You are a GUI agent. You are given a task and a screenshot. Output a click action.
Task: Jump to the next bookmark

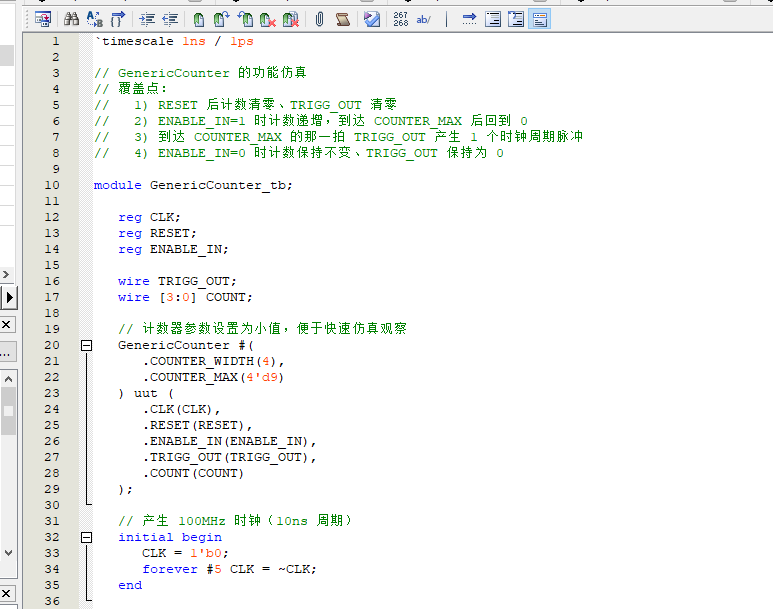[222, 20]
